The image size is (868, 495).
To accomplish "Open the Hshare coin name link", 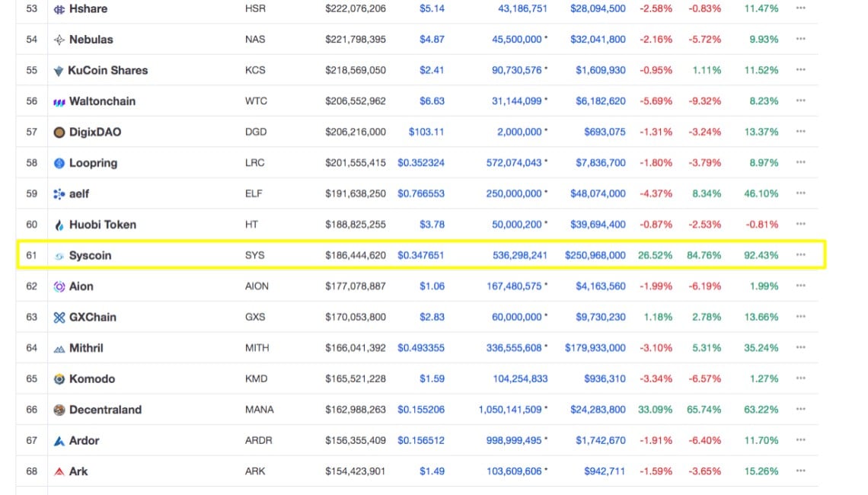I will point(88,9).
